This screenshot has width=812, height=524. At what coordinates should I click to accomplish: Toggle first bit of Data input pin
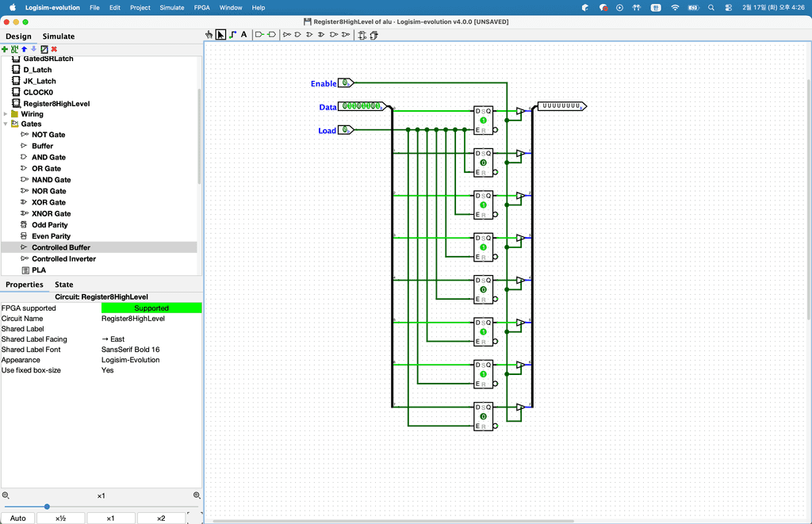click(346, 106)
